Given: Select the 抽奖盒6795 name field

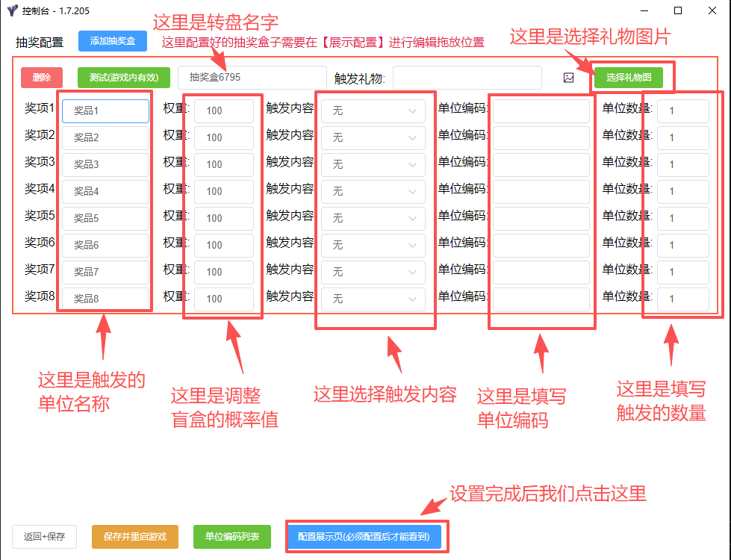Looking at the screenshot, I should pos(252,77).
